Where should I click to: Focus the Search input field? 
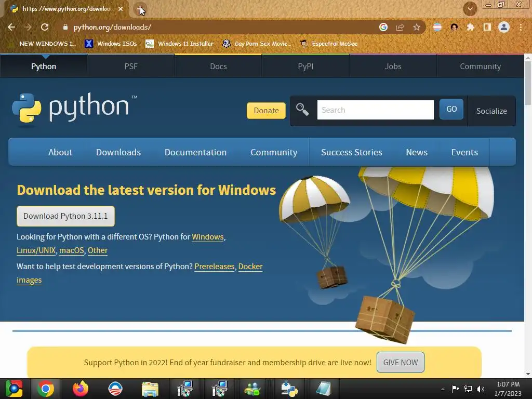[375, 110]
